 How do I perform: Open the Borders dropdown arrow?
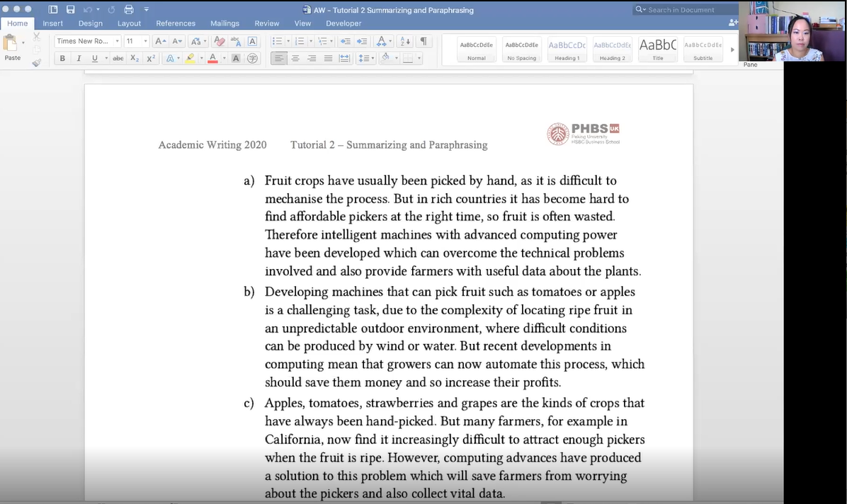[419, 58]
